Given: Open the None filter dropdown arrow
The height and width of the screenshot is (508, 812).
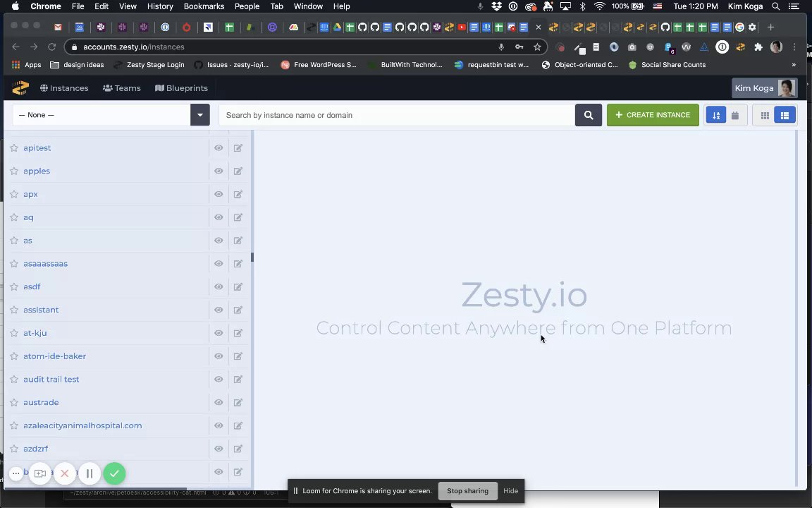Looking at the screenshot, I should pos(200,115).
